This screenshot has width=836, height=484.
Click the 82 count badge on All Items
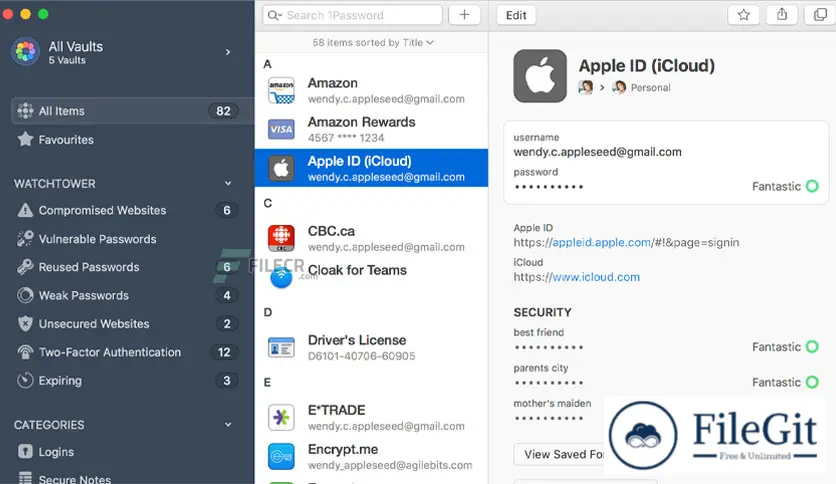(x=223, y=111)
